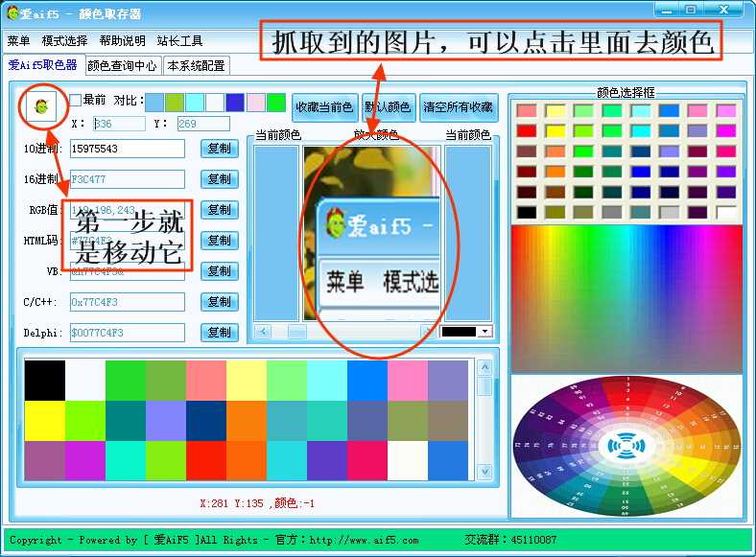Copy the HTML码 with 复制 button
The image size is (756, 557).
pyautogui.click(x=220, y=241)
